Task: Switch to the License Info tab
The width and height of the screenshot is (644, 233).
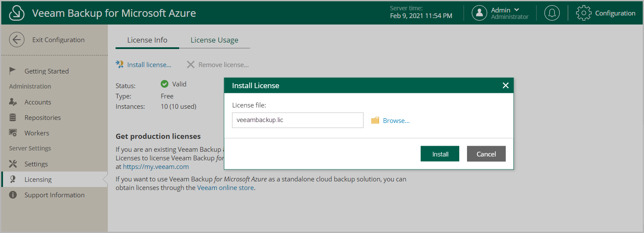Action: pyautogui.click(x=147, y=40)
